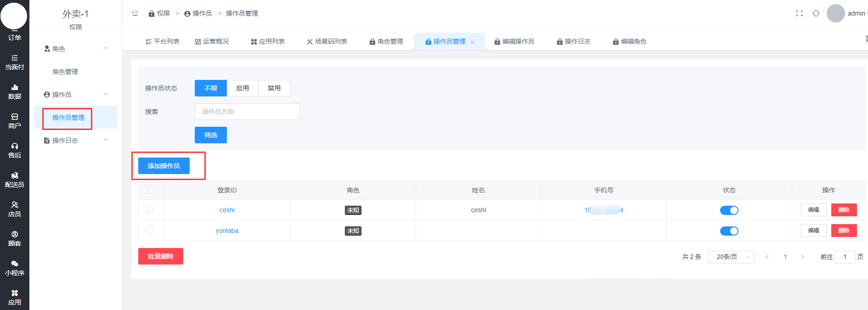Click the 前往 page number input
Image resolution: width=868 pixels, height=310 pixels.
pyautogui.click(x=845, y=257)
